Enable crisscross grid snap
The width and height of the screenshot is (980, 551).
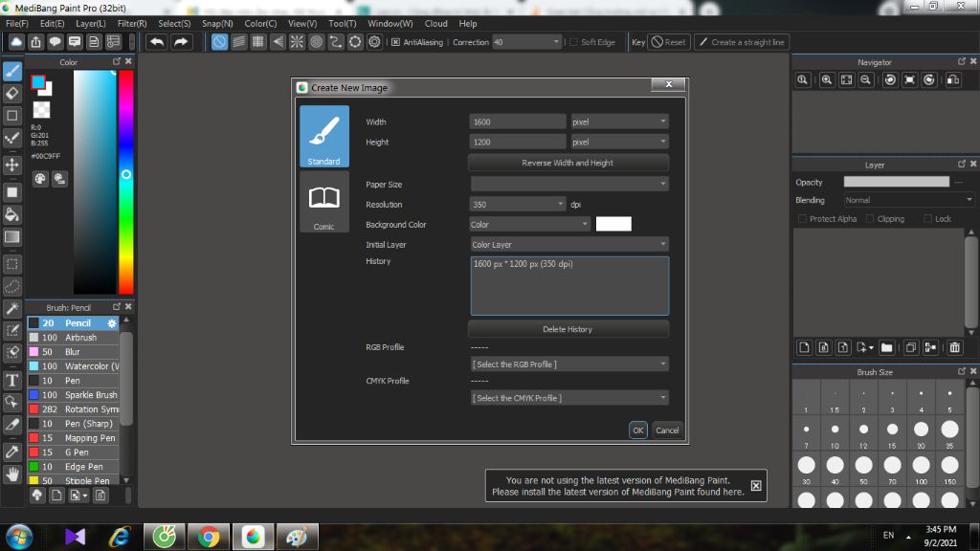tap(258, 42)
